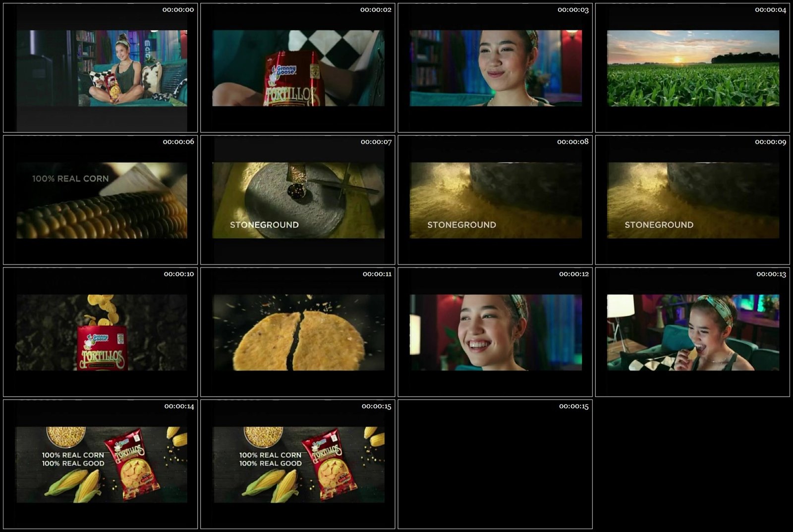Viewport: 793px width, 532px height.
Task: Click the 00:00:11 timestamp label
Action: (x=377, y=274)
